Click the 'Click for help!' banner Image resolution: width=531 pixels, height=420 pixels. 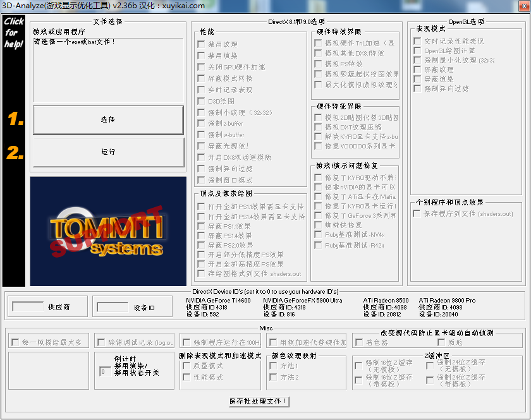(x=14, y=32)
